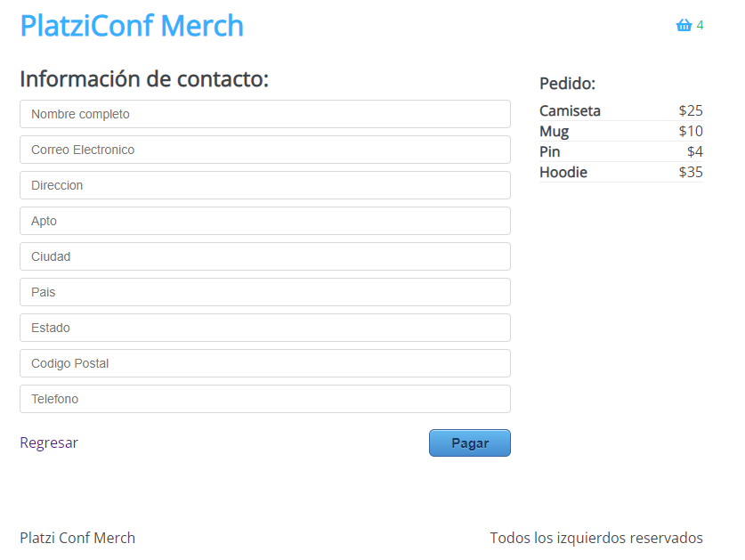Image resolution: width=745 pixels, height=560 pixels.
Task: Click the Direccion input field
Action: tap(264, 185)
